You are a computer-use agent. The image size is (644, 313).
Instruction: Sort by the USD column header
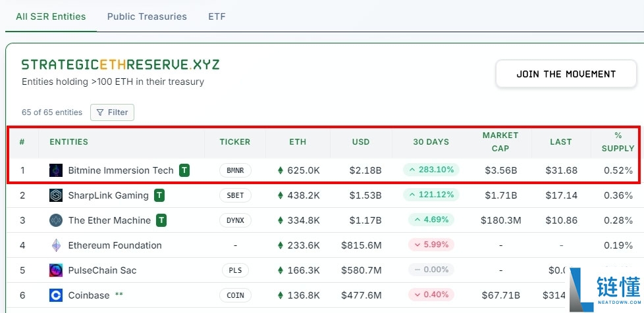coord(361,142)
